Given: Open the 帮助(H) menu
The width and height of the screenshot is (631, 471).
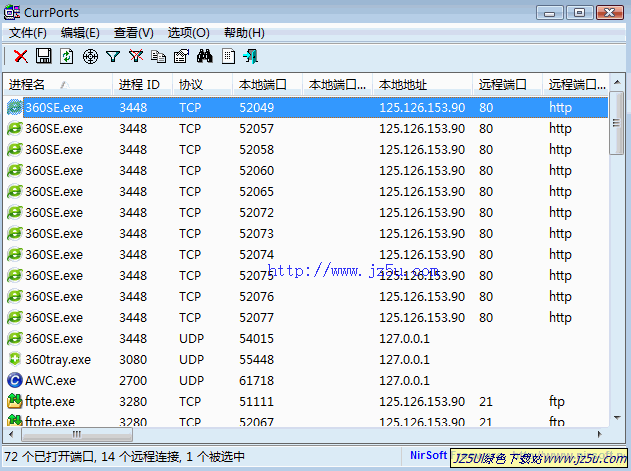Looking at the screenshot, I should pos(244,33).
